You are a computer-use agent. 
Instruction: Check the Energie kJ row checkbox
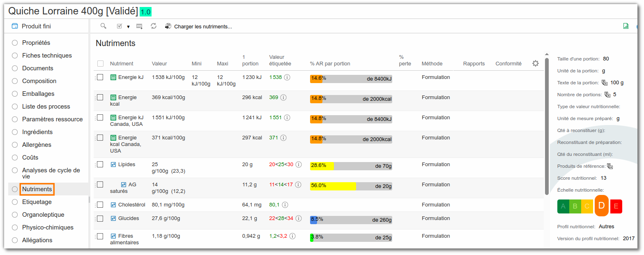[100, 77]
